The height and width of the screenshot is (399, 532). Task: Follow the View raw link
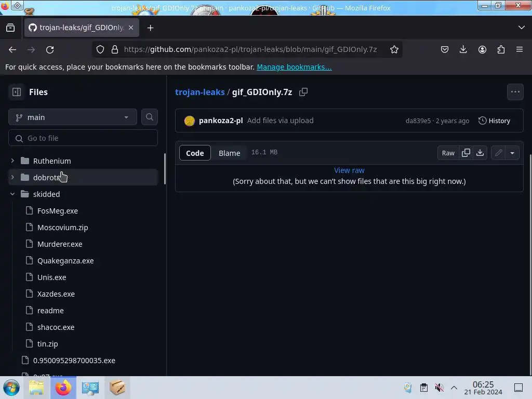(349, 170)
